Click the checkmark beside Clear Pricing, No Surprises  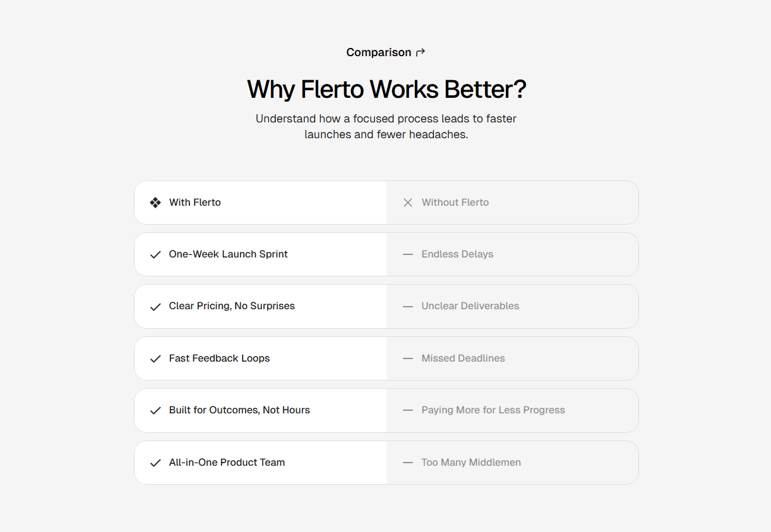coord(155,306)
